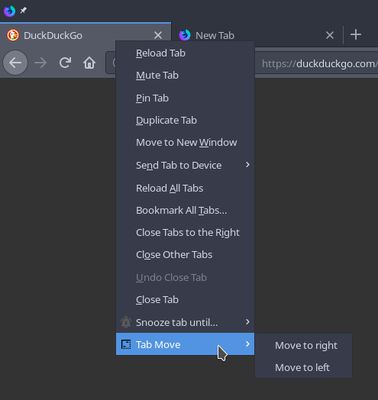Open a new tab with plus icon

[x=356, y=35]
